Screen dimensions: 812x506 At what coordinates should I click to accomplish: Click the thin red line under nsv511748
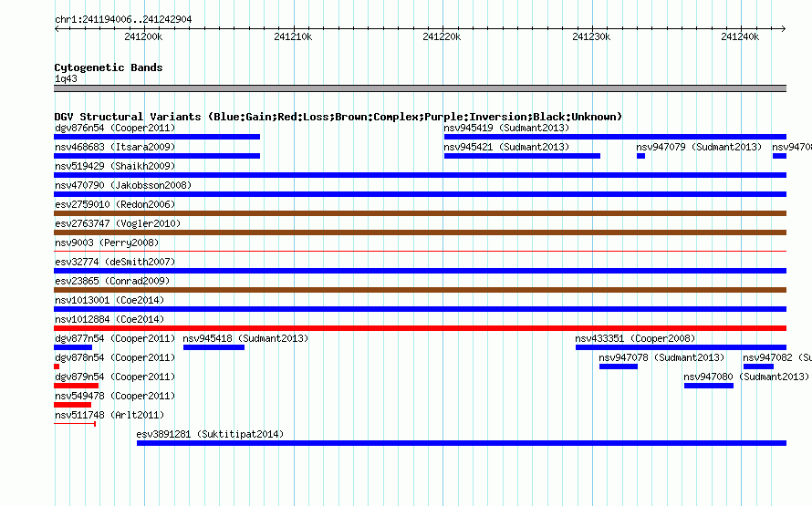click(x=75, y=424)
